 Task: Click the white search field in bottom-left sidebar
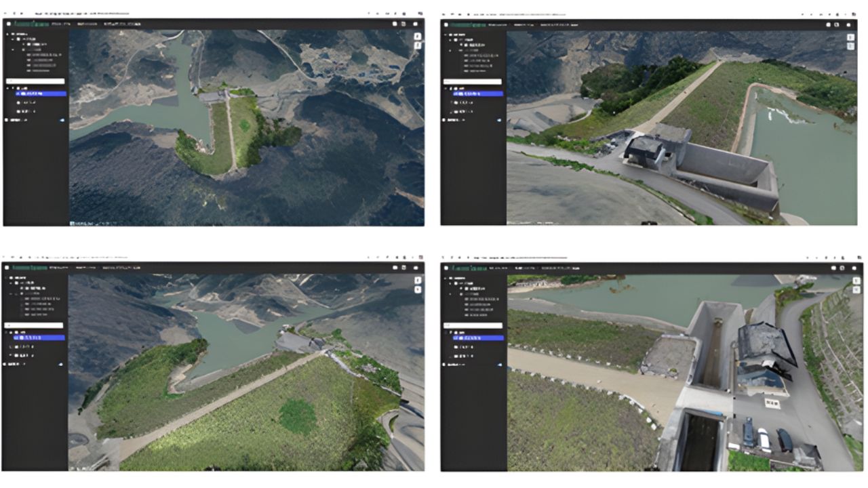tap(35, 325)
